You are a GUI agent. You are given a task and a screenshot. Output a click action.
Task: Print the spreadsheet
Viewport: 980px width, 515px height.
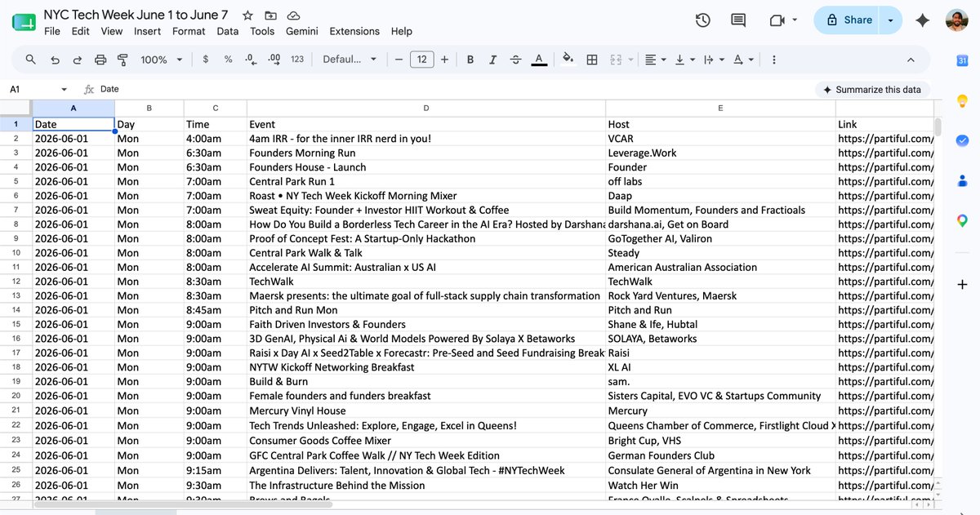tap(100, 60)
